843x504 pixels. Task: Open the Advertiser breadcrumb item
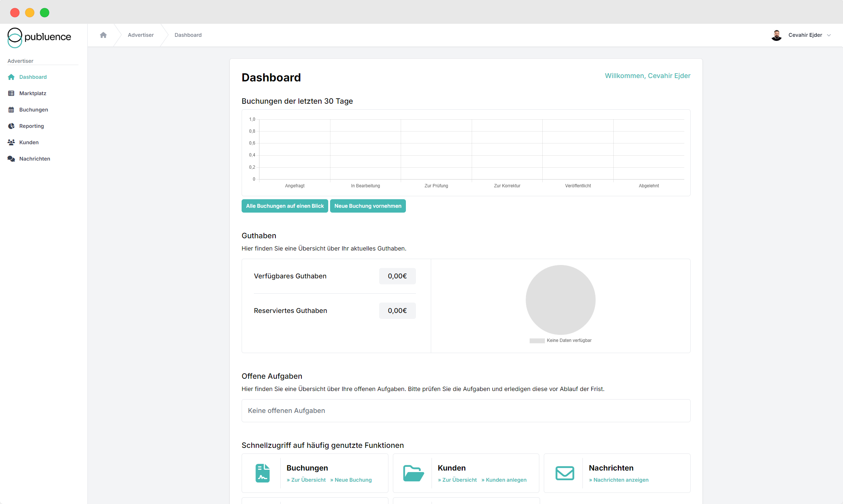tap(140, 35)
